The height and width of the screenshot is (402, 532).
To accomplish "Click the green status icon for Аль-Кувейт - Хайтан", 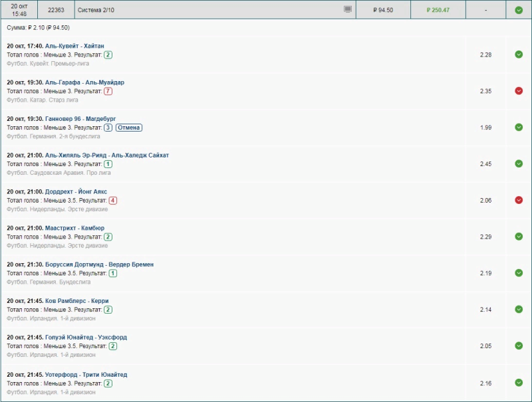I will point(519,54).
